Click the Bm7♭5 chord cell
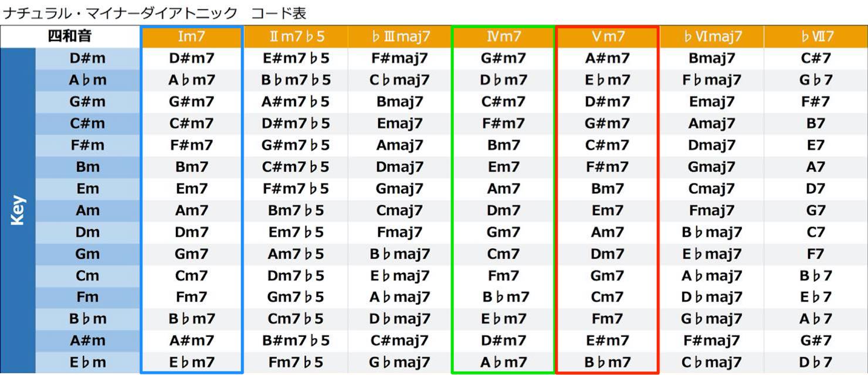The height and width of the screenshot is (375, 868). pos(296,210)
